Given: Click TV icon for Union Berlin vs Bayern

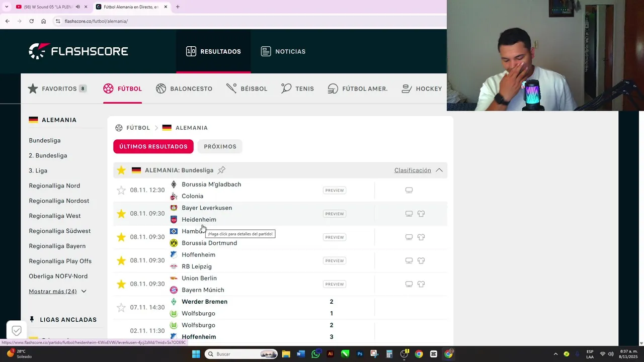Looking at the screenshot, I should (409, 284).
